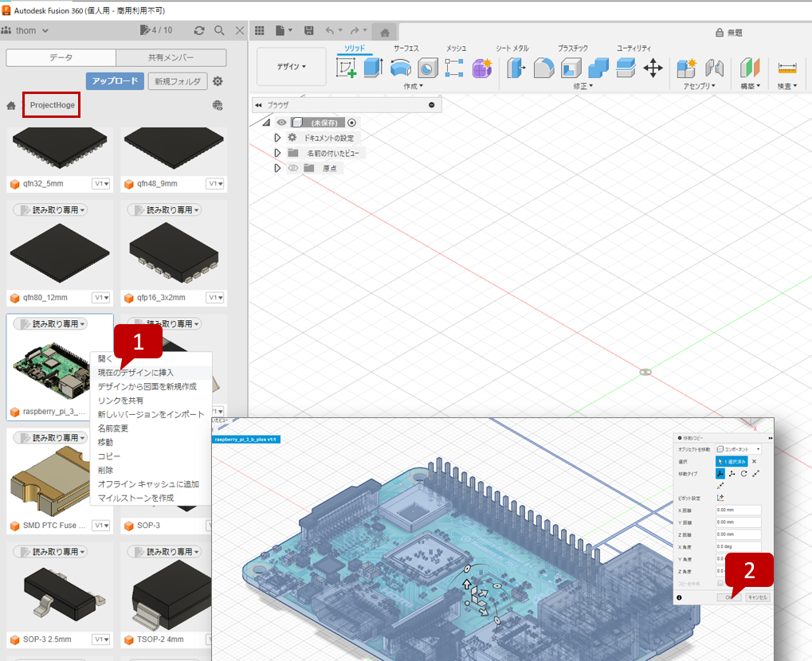
Task: Collapse the root component tree node
Action: pos(266,123)
